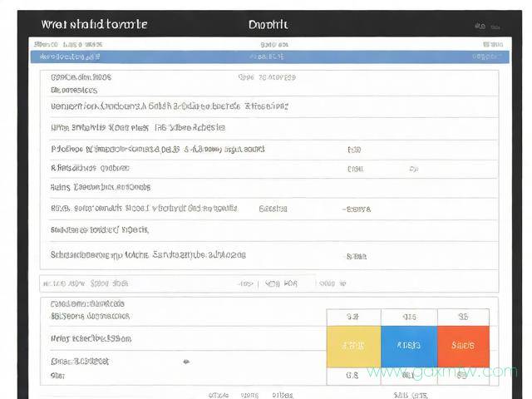Viewport: 532px width, 399px height.
Task: Click the right-side item above the blue bar
Action: click(490, 45)
